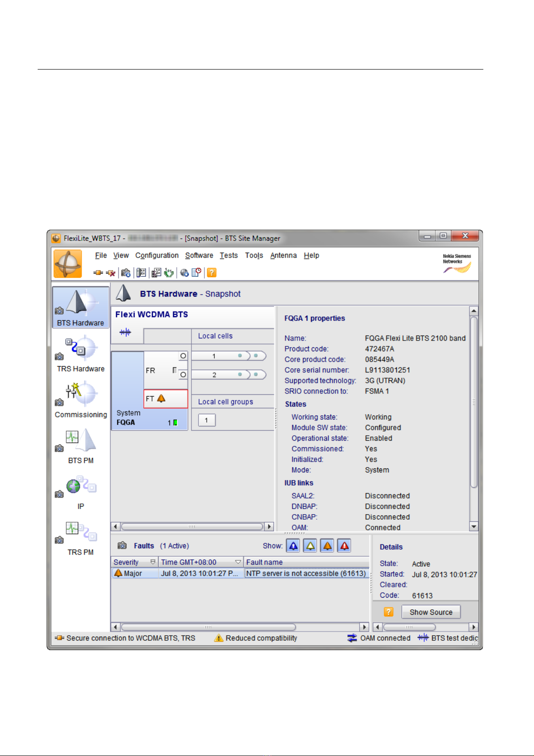Select local cell 2 in Local cells
Screen dimensions: 534x756
(229, 375)
